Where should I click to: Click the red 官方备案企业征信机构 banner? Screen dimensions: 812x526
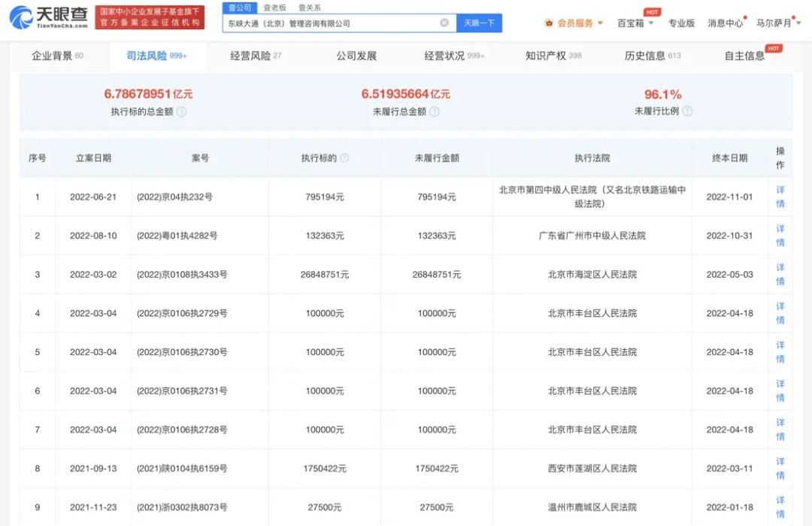(150, 17)
